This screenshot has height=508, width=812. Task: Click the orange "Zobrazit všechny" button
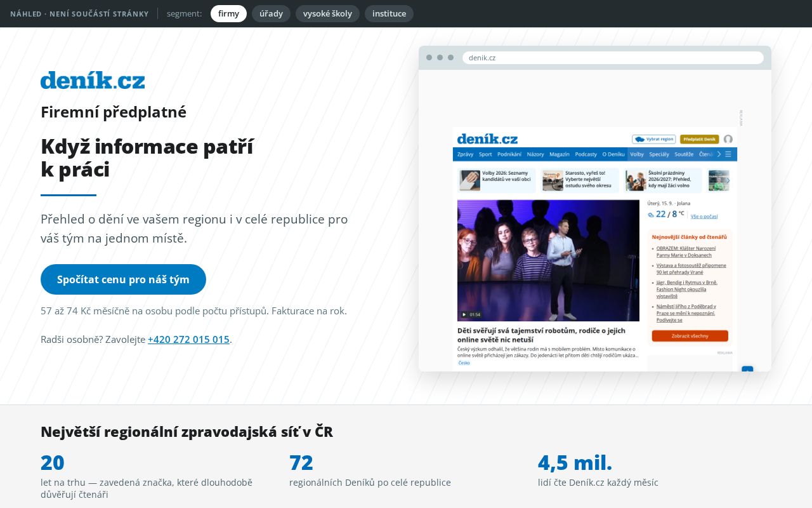point(690,336)
